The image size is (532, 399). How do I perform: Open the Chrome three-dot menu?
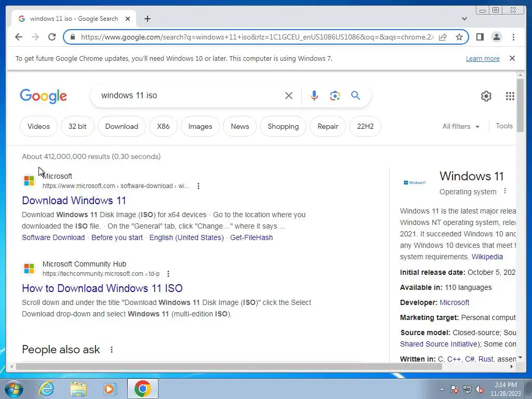[513, 37]
